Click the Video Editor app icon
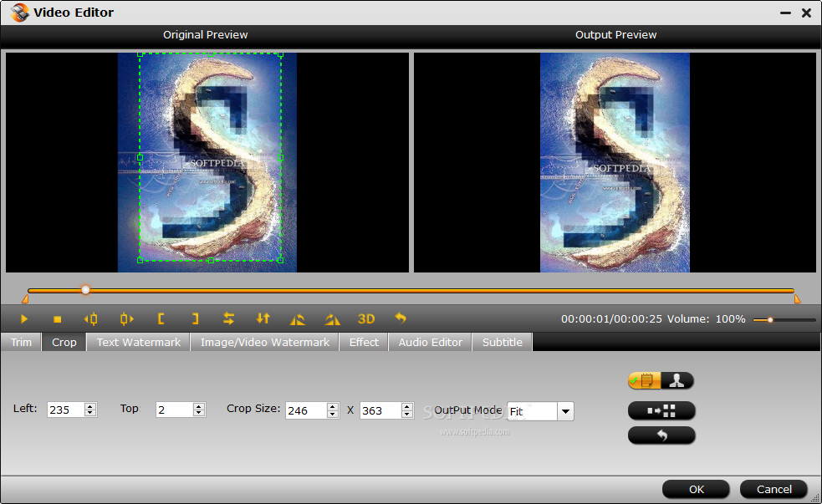This screenshot has width=822, height=504. click(20, 12)
